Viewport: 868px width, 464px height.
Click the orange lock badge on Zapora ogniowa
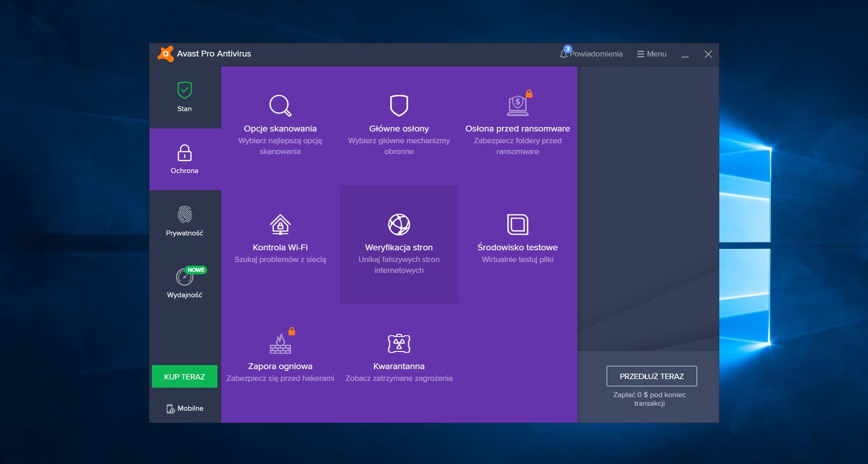pos(292,331)
